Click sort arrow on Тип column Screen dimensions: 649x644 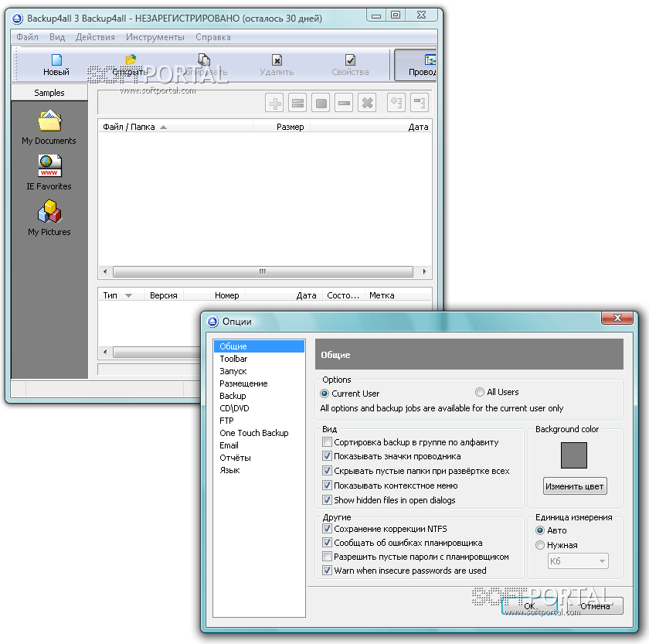[x=129, y=295]
